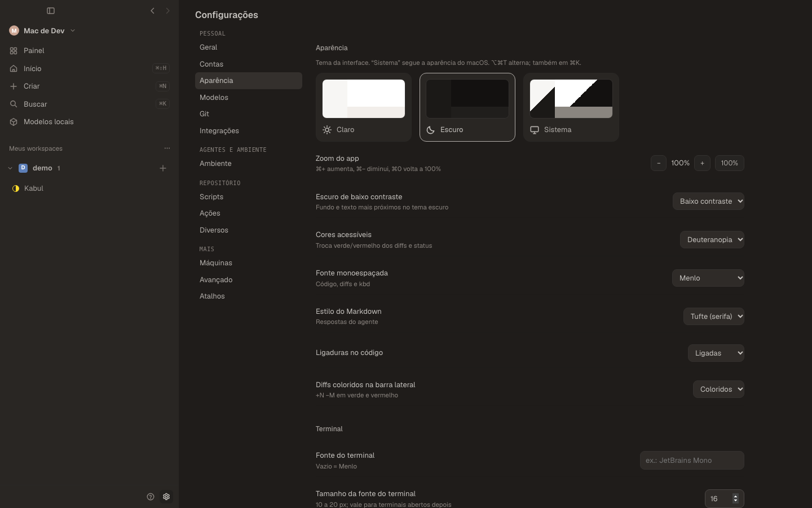
Task: Click the Modelos locais cube icon
Action: pos(14,122)
